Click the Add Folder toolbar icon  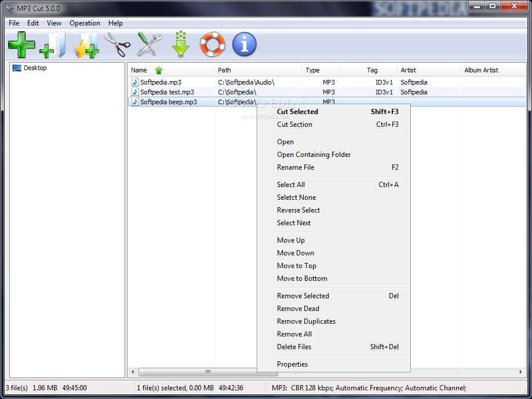pos(53,45)
